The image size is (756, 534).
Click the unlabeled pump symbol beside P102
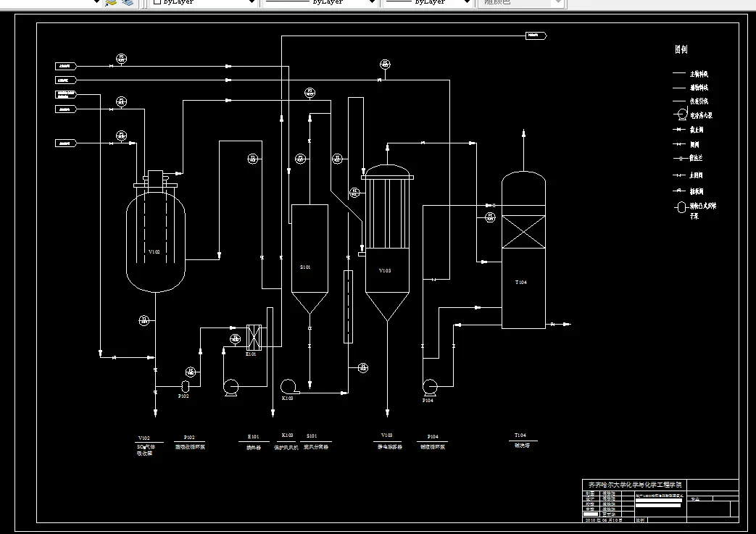coord(231,388)
